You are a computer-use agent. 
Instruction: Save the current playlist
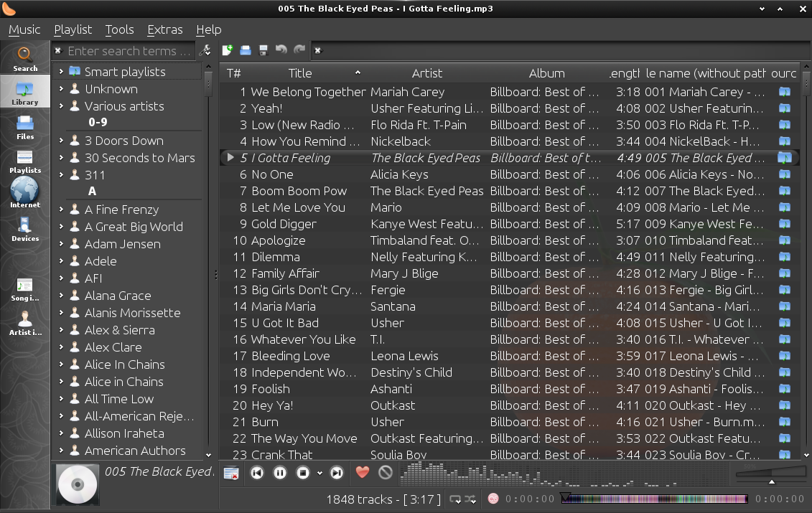263,50
